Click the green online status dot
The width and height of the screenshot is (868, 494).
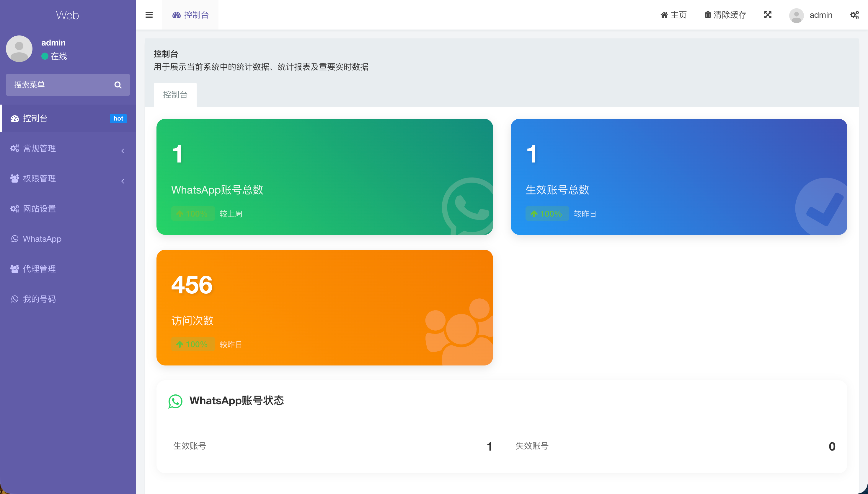[x=45, y=56]
